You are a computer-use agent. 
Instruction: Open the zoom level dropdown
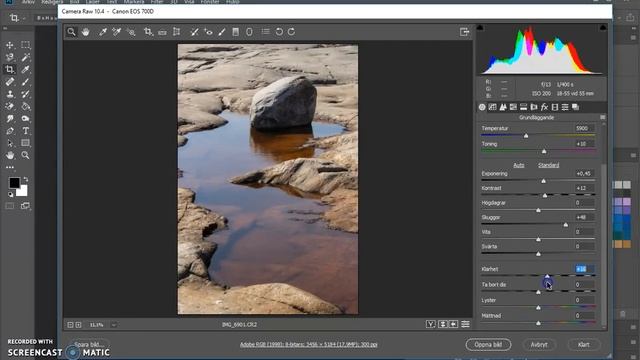click(x=114, y=325)
